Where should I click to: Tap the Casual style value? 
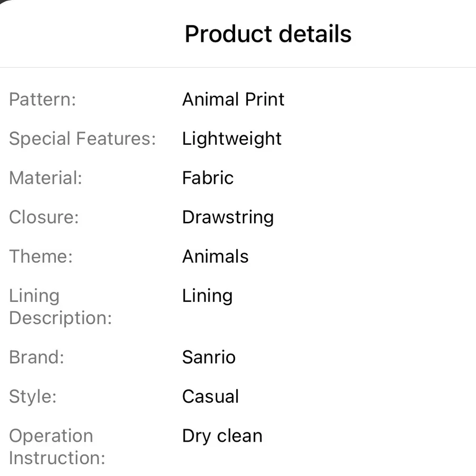pos(211,397)
